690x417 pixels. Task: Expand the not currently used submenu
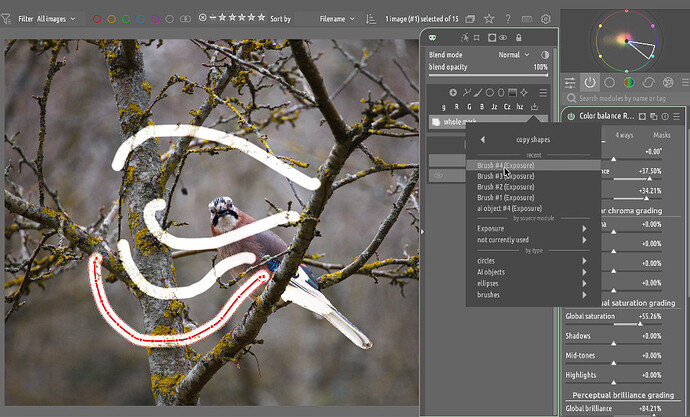(x=533, y=240)
